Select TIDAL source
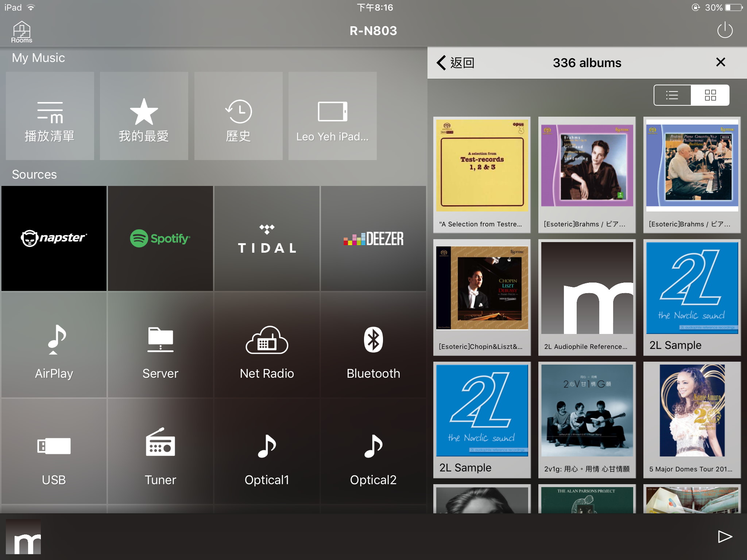Viewport: 747px width, 560px height. point(267,238)
